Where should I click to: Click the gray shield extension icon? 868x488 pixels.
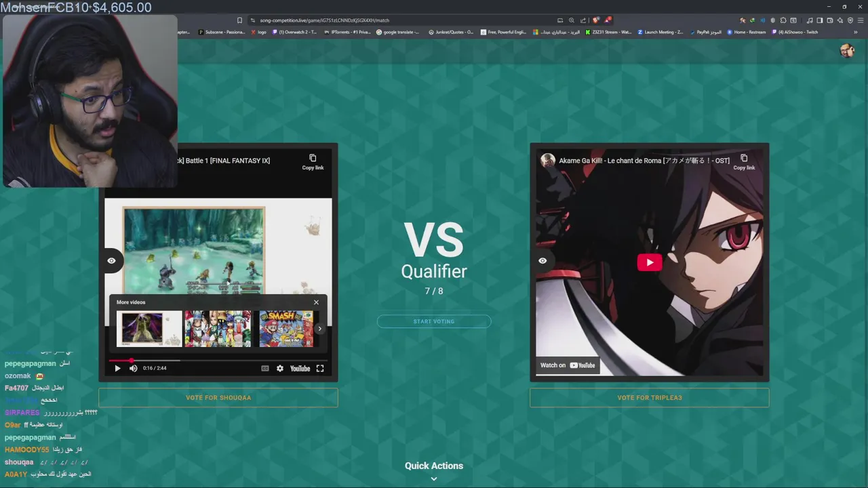772,20
